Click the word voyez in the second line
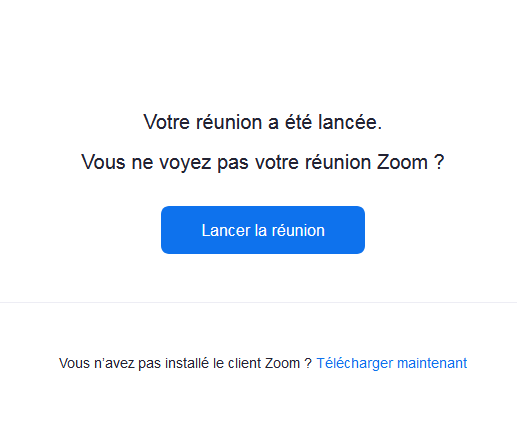The width and height of the screenshot is (517, 441). 185,163
